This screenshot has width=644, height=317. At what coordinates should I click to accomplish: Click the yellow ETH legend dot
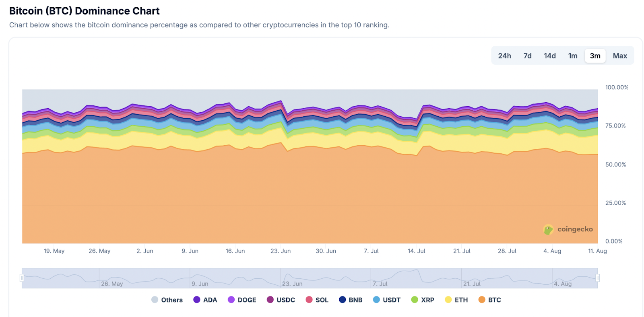click(x=448, y=300)
